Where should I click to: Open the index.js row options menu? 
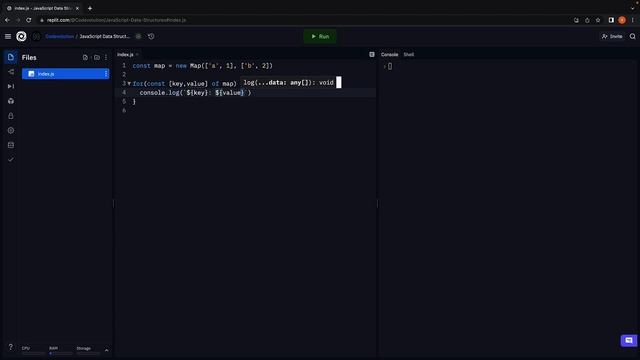(106, 74)
